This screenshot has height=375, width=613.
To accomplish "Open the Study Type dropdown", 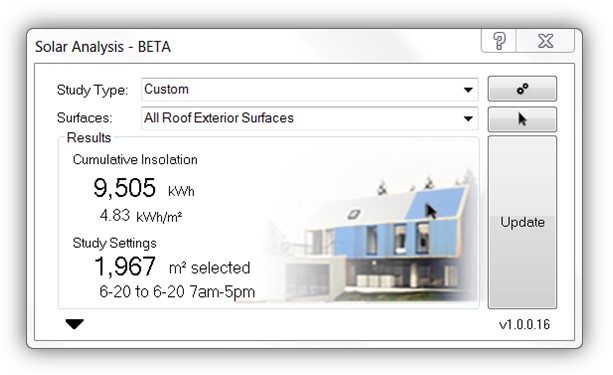I will click(x=310, y=90).
